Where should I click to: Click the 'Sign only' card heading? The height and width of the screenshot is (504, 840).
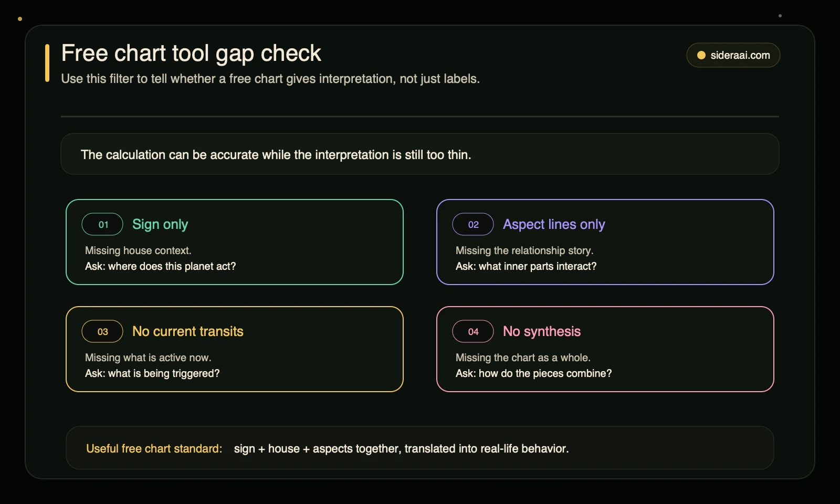[x=160, y=225]
